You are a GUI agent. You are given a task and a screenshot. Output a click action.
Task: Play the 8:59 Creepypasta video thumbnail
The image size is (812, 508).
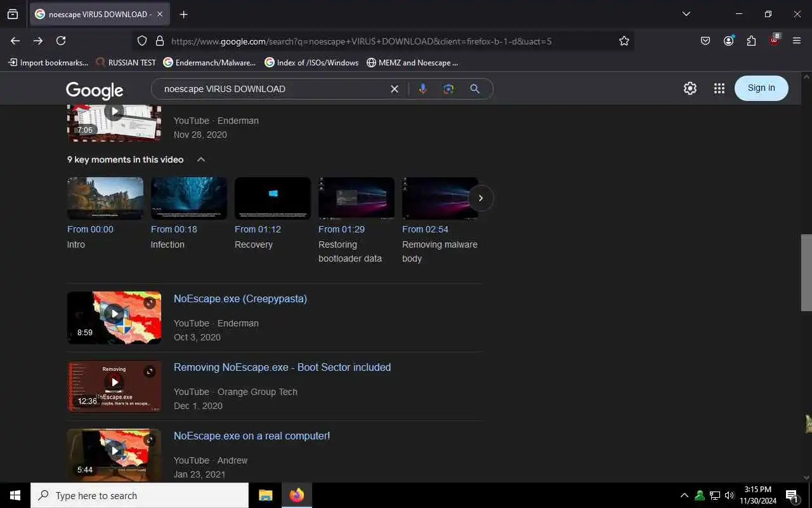[x=114, y=317]
